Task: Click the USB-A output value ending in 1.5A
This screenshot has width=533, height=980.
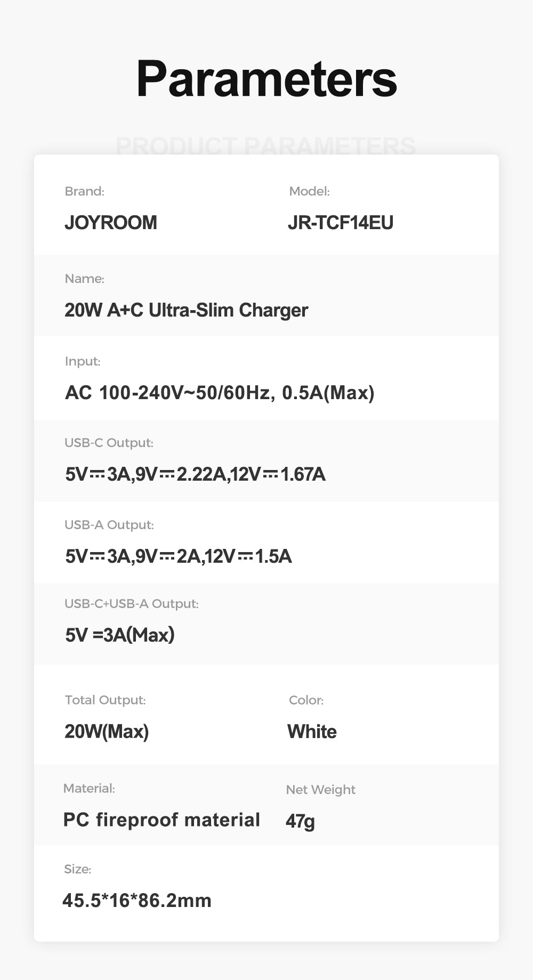Action: point(179,556)
